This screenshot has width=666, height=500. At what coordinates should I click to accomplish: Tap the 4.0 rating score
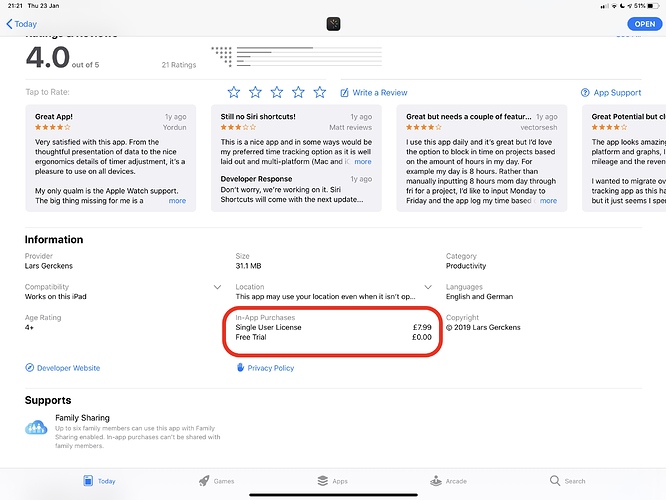pyautogui.click(x=48, y=57)
